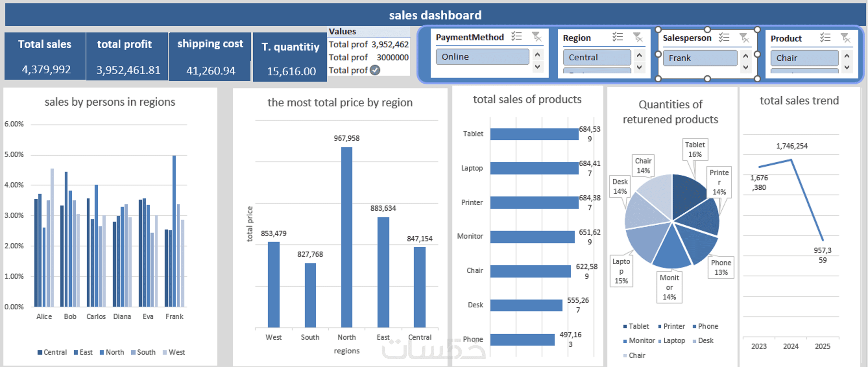
Task: Clear filter on Salesperson slicer
Action: click(x=744, y=37)
